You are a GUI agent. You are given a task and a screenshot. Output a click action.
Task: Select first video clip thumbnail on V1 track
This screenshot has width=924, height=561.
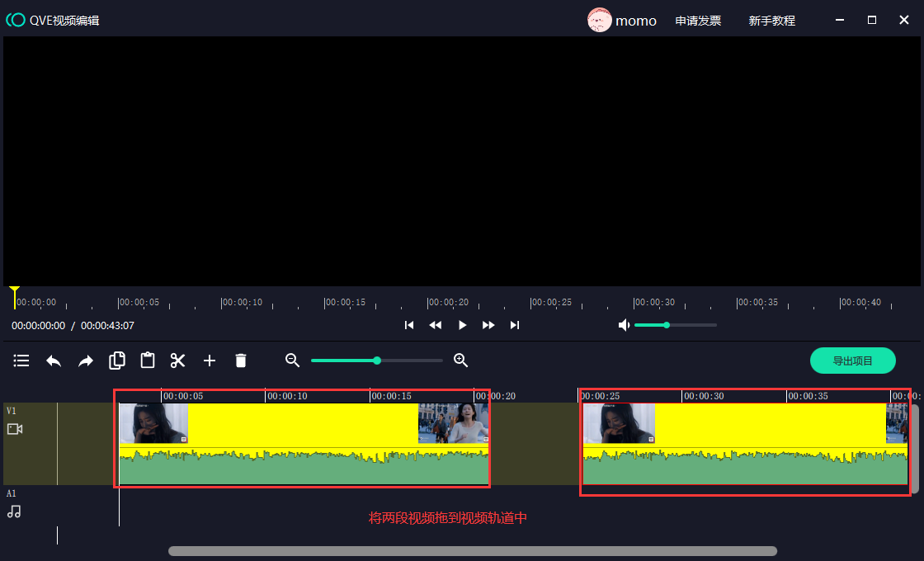(153, 423)
